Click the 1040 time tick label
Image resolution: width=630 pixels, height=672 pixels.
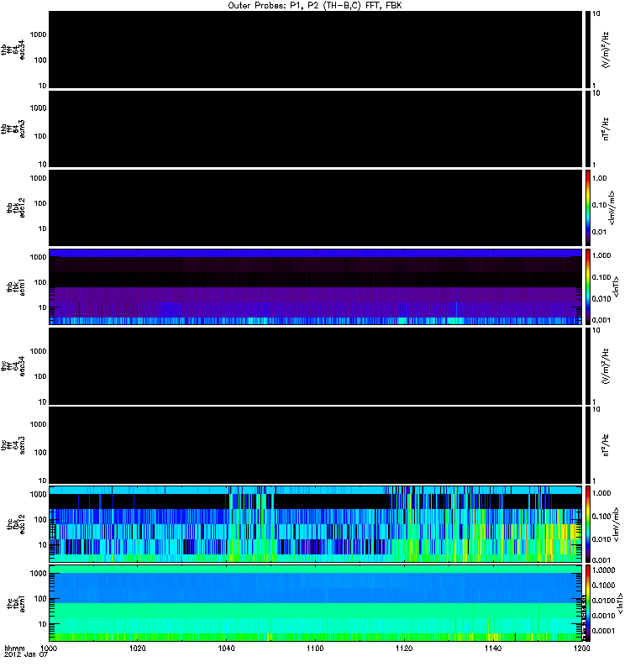click(x=227, y=649)
